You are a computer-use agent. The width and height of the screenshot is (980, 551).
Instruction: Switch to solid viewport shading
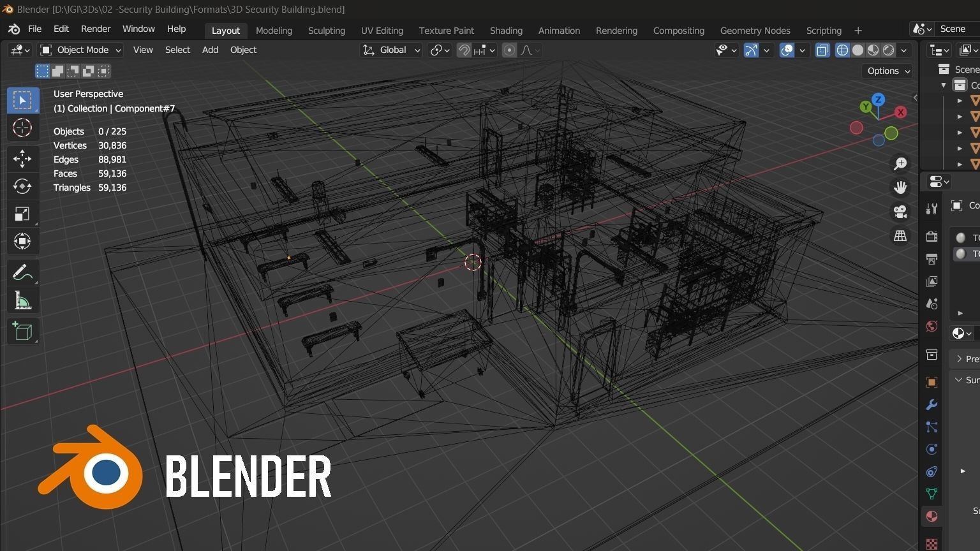[x=857, y=50]
